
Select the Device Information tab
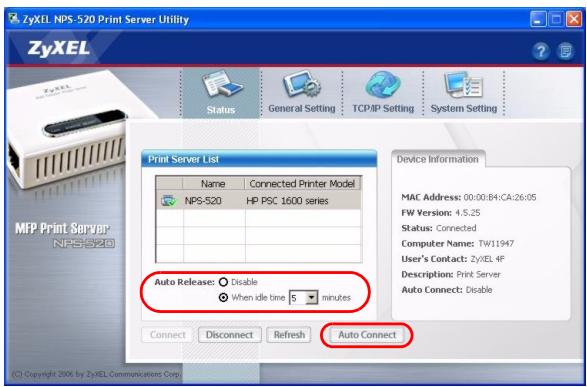click(438, 159)
